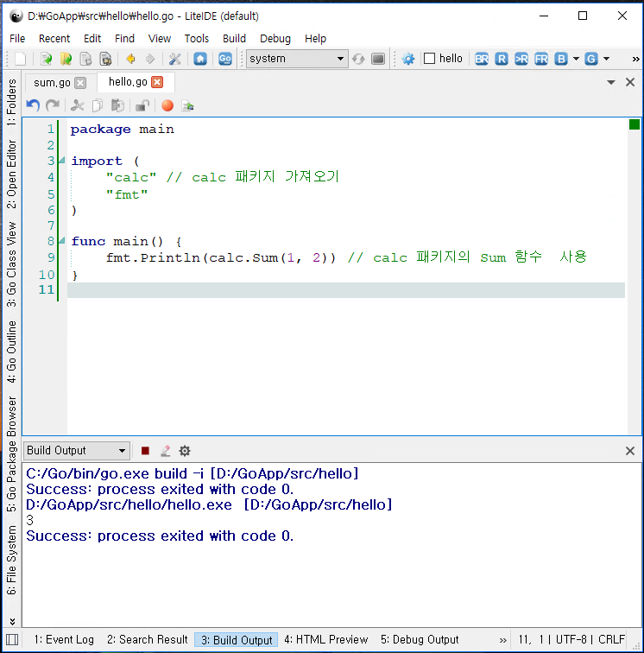Click the undo arrow in editor toolbar
Viewport: 644px width, 653px height.
tap(33, 105)
